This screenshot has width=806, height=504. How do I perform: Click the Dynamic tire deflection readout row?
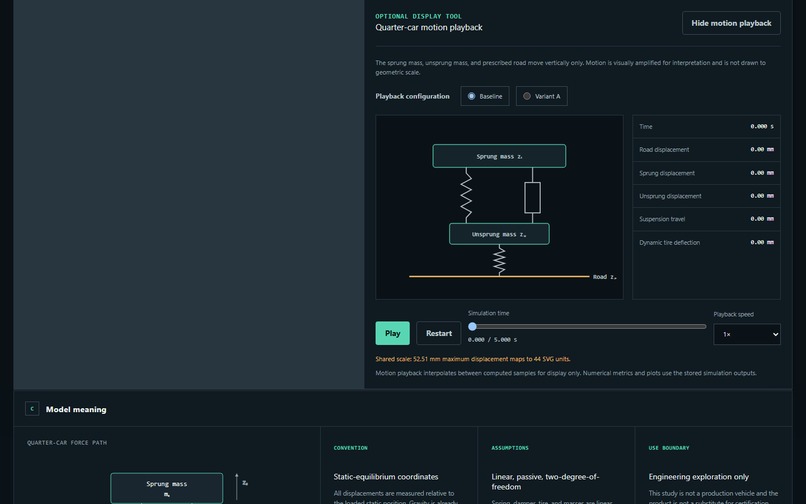pyautogui.click(x=706, y=242)
